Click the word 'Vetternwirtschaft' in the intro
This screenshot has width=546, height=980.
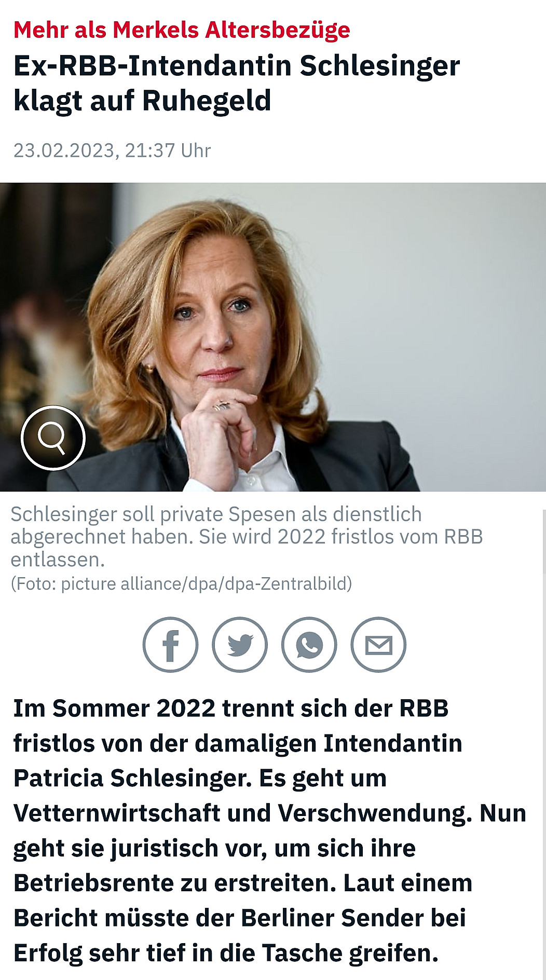(x=117, y=813)
